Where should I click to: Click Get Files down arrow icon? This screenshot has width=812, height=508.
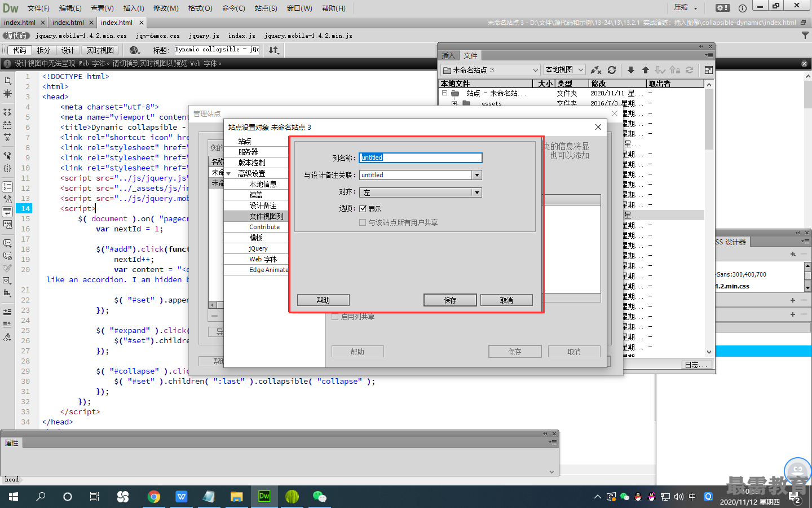[630, 70]
